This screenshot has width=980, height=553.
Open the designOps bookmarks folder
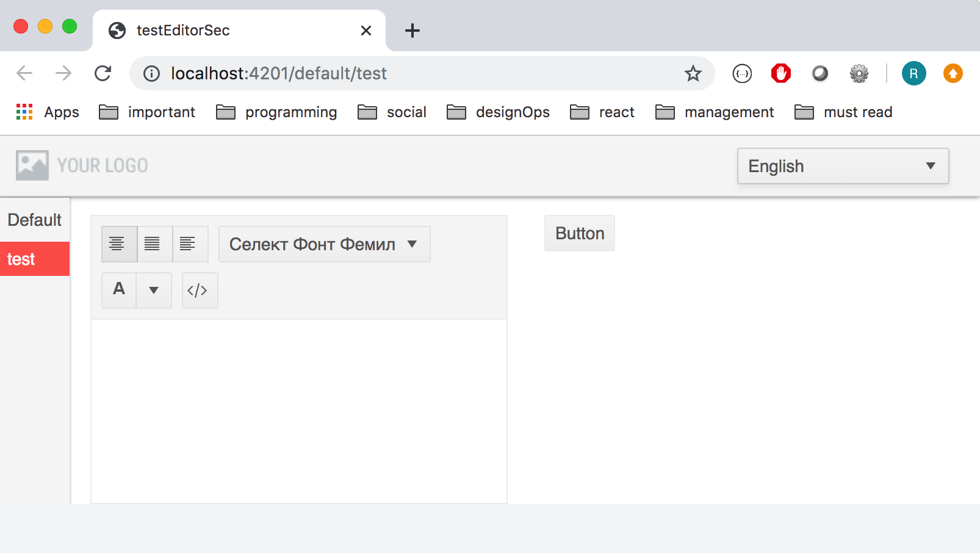498,112
